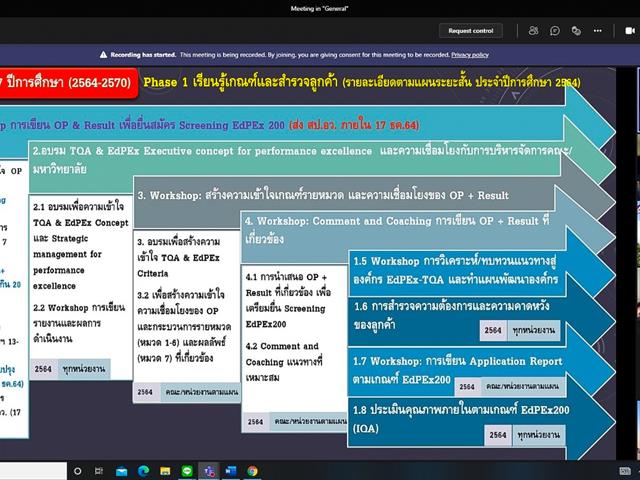The height and width of the screenshot is (480, 640).
Task: Open More actions ellipsis menu
Action: point(598,31)
